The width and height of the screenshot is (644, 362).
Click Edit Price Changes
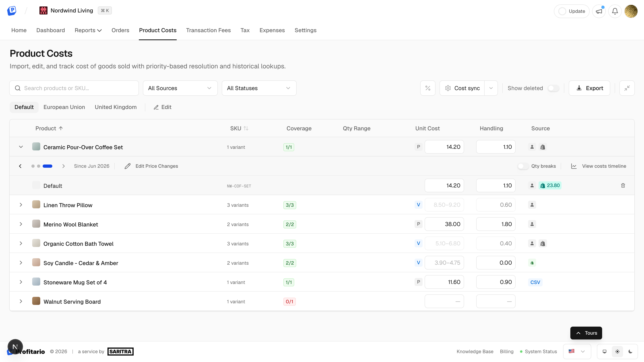click(151, 166)
